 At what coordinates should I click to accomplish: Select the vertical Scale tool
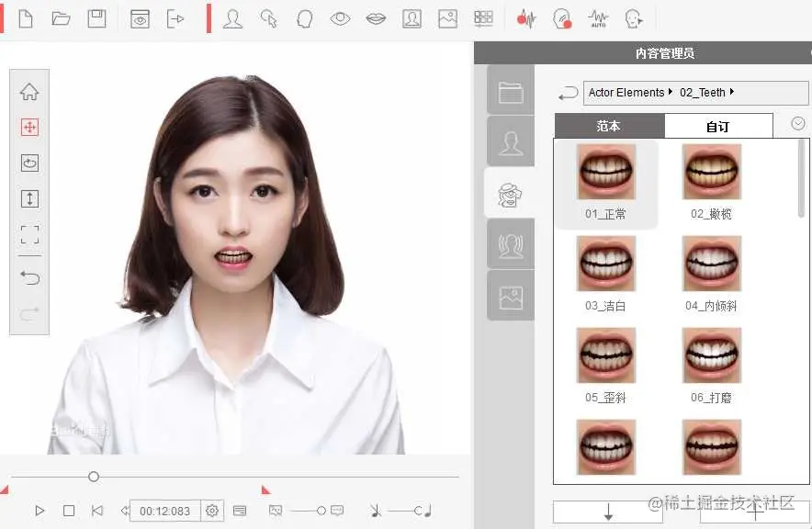click(x=29, y=198)
